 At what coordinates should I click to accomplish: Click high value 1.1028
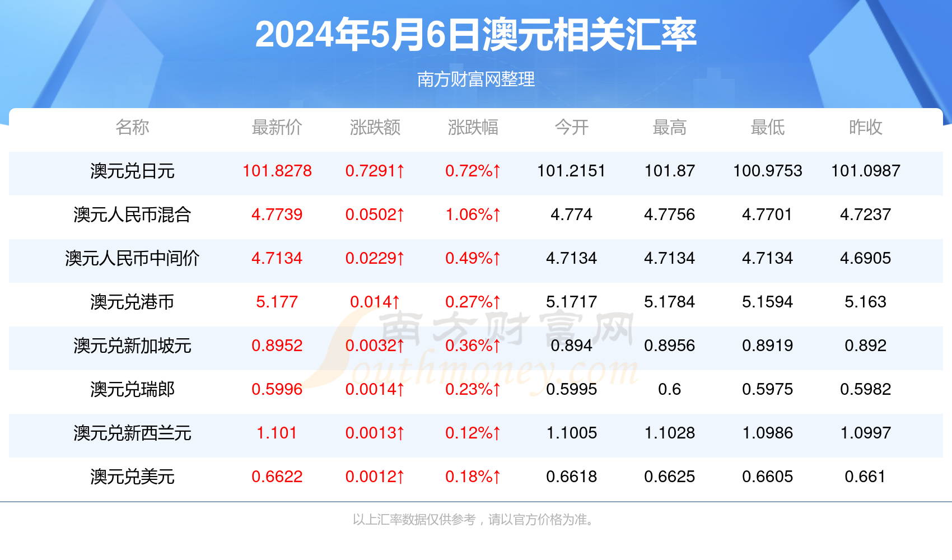pyautogui.click(x=669, y=433)
